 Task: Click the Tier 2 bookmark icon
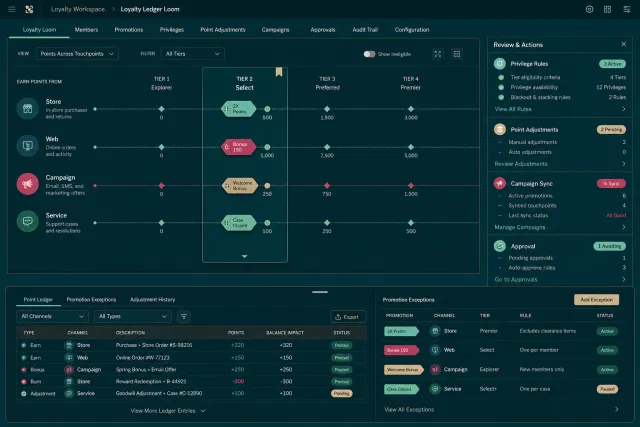[x=279, y=72]
